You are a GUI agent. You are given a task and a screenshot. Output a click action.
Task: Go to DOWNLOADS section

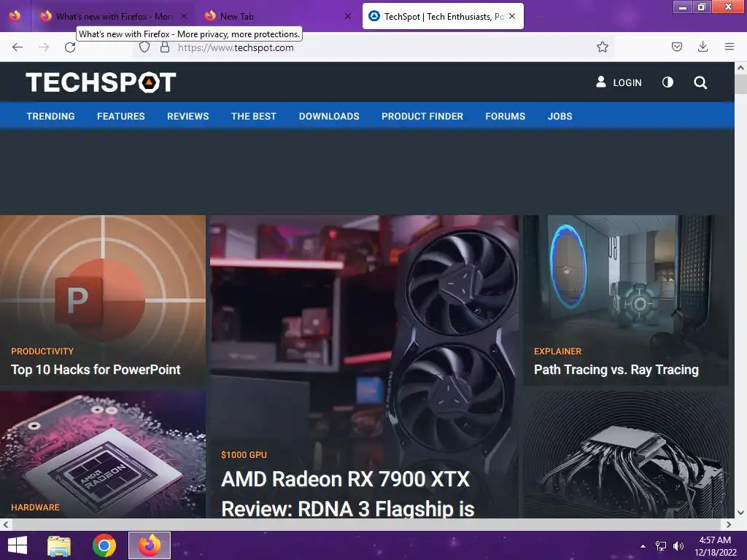click(329, 116)
